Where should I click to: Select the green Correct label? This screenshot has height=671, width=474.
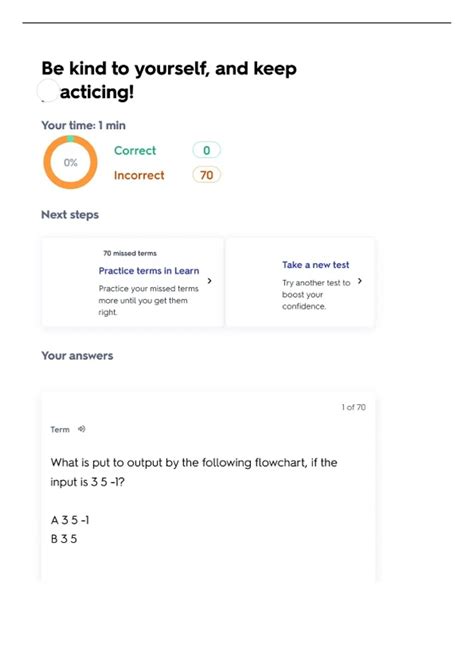coord(135,151)
